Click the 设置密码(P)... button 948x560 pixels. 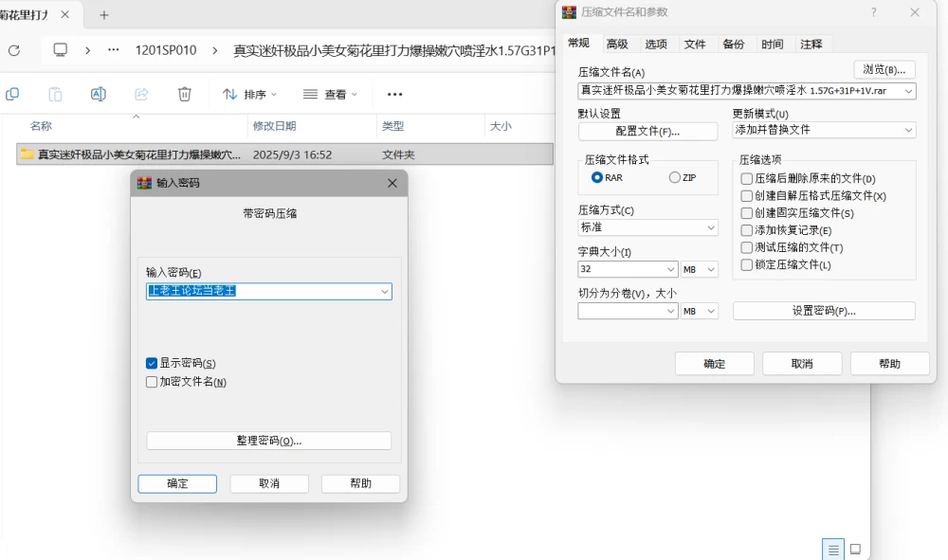(x=824, y=311)
